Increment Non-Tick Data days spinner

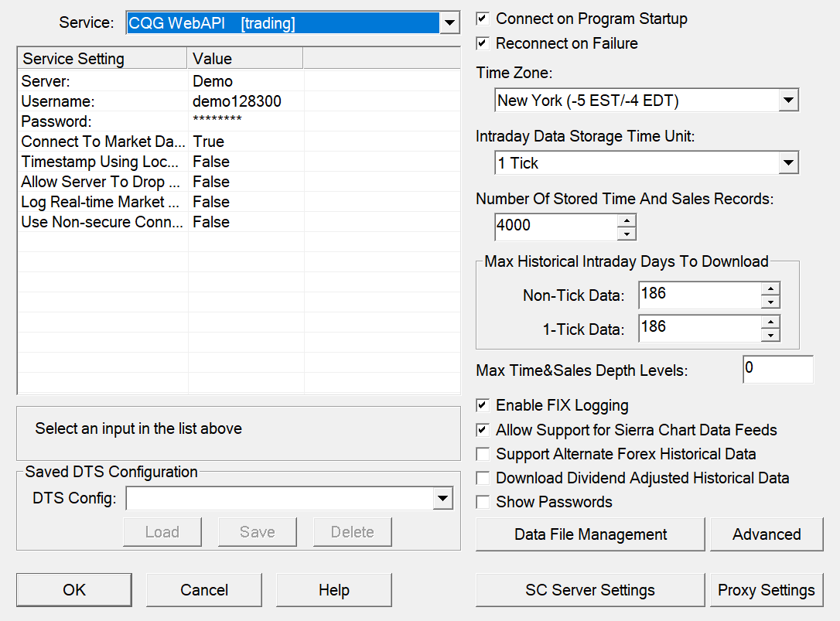coord(770,288)
